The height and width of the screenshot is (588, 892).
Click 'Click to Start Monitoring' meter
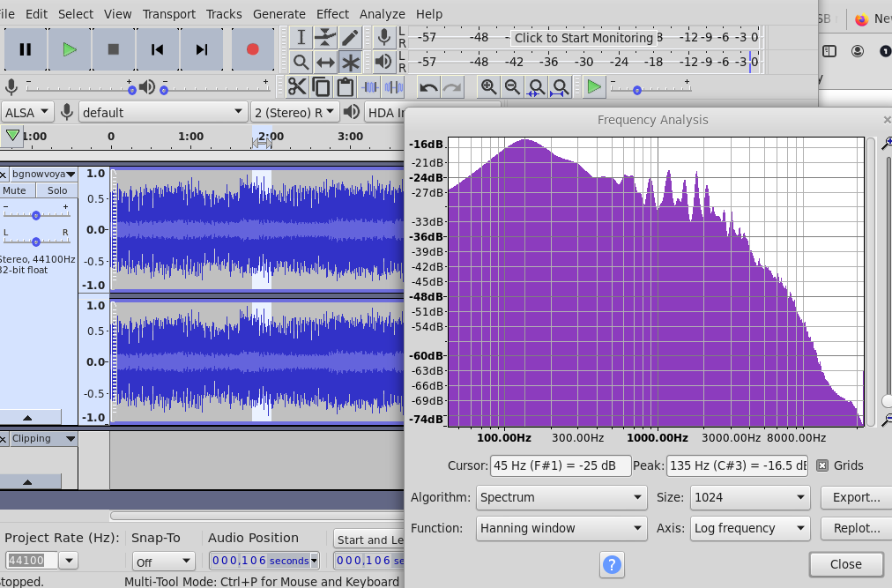(x=584, y=38)
